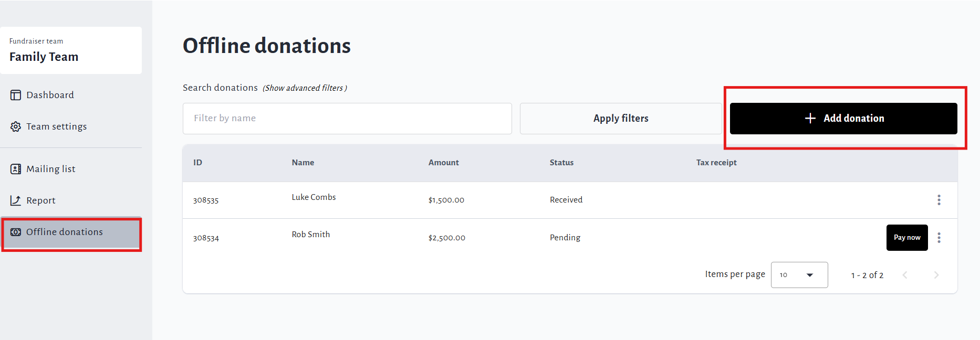Open three-dot menu for Rob Smith donation

tap(939, 238)
